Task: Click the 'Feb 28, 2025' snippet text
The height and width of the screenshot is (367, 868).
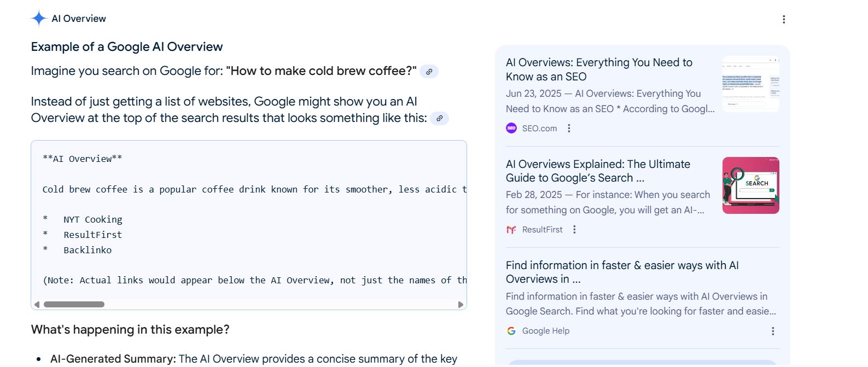Action: pyautogui.click(x=608, y=202)
